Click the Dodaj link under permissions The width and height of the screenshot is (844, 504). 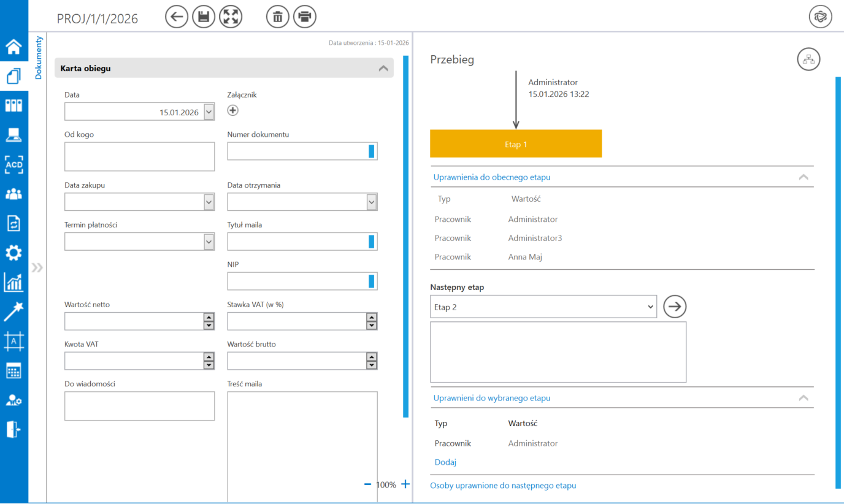coord(445,462)
